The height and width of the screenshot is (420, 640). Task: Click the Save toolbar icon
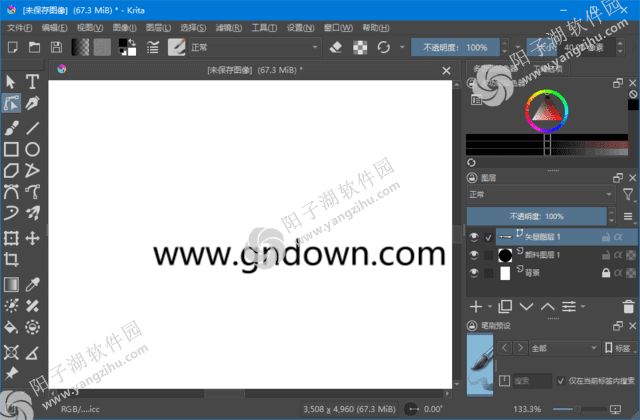point(56,47)
